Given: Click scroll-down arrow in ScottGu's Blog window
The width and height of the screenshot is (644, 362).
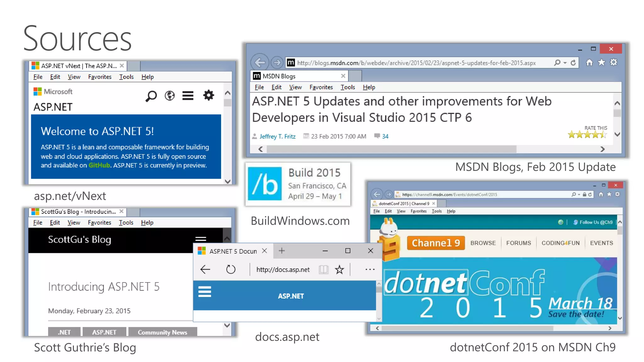Looking at the screenshot, I should [227, 325].
